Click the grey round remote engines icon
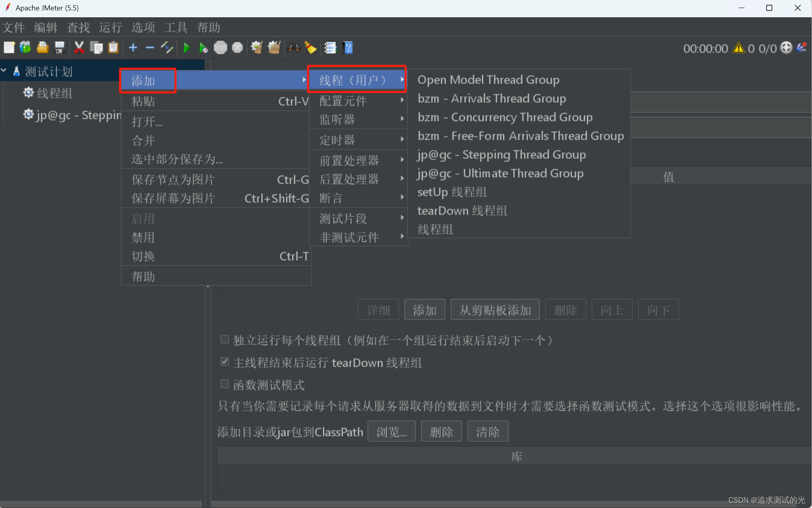Screen dimensions: 812x508 click(x=786, y=48)
